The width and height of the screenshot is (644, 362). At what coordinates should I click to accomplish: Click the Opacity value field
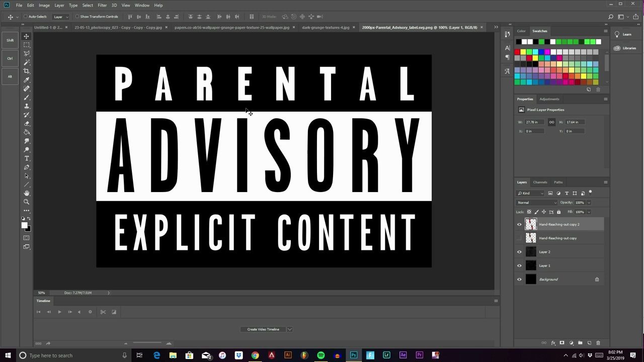pos(580,203)
